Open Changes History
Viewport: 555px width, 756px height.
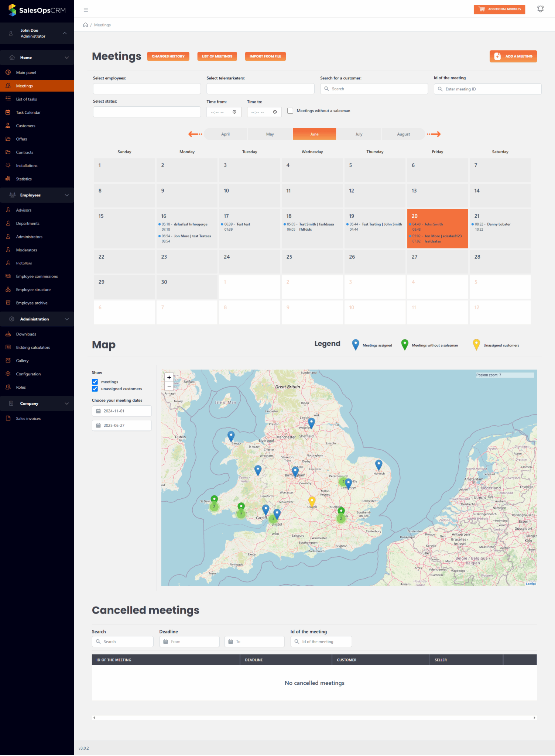[x=168, y=56]
